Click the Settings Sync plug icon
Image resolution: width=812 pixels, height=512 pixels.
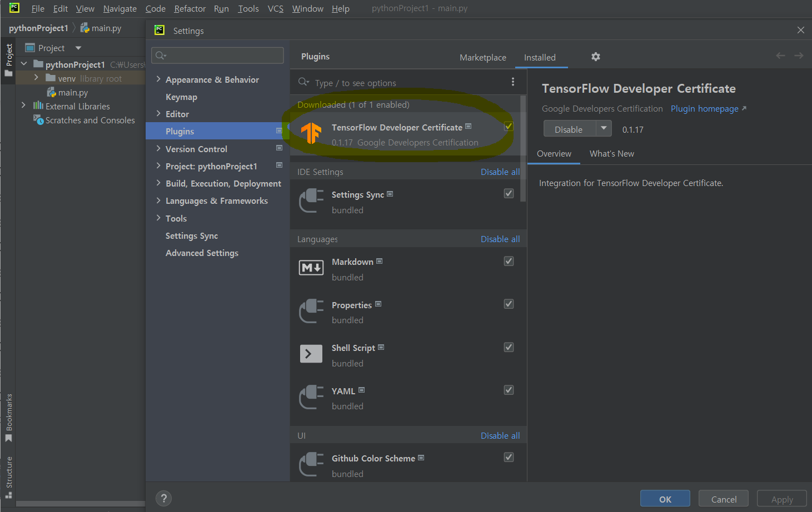(x=311, y=200)
